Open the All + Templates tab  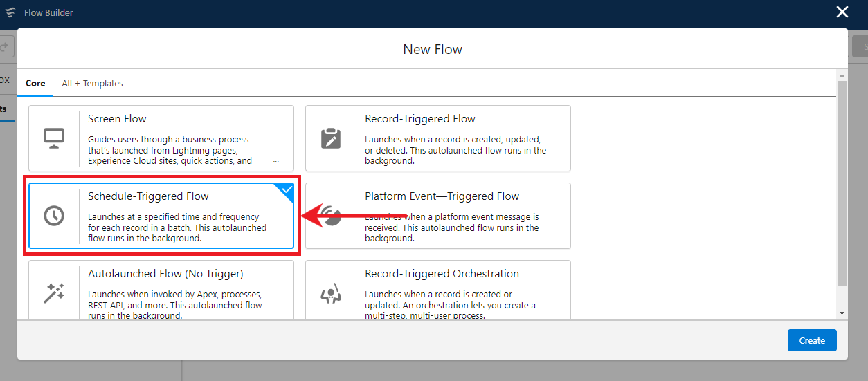coord(92,83)
